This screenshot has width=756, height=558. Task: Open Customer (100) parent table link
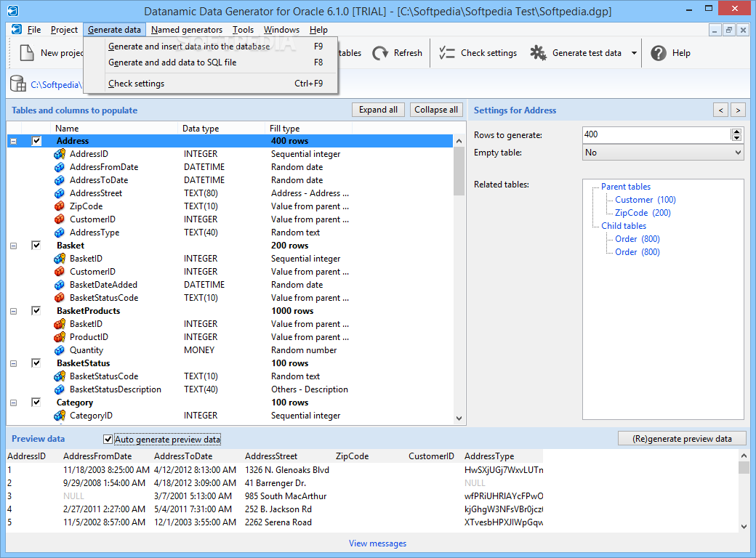tap(645, 200)
